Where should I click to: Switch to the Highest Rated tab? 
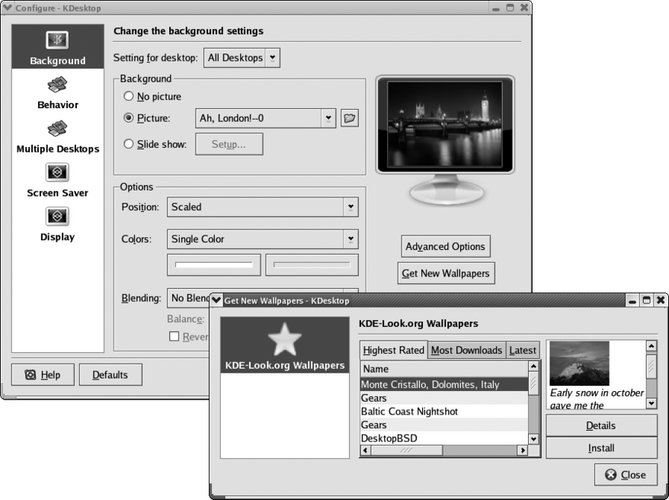[x=393, y=350]
